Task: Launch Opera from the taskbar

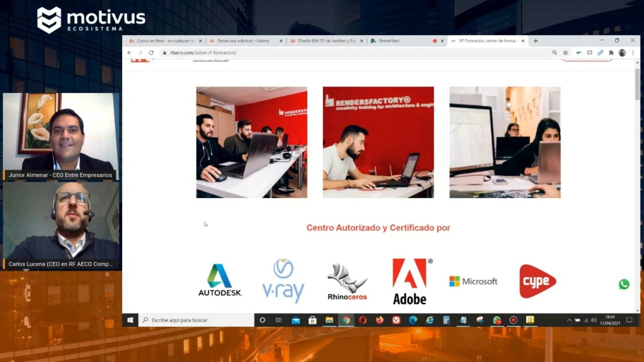Action: click(x=363, y=320)
